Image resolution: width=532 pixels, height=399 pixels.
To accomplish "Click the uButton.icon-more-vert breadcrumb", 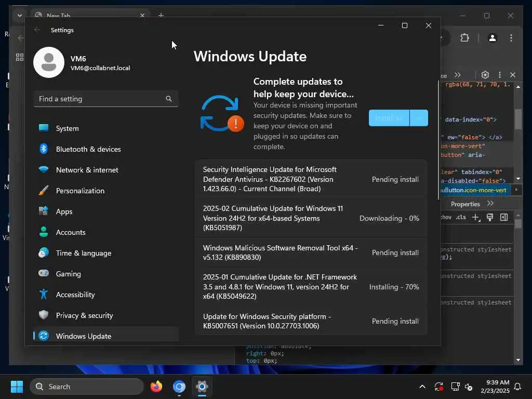I will [x=474, y=190].
